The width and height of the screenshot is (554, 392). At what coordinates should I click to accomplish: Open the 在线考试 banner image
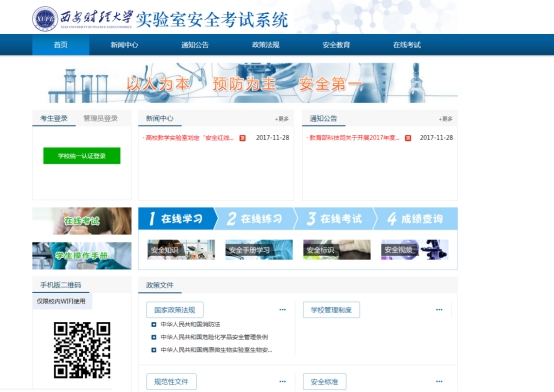82,221
